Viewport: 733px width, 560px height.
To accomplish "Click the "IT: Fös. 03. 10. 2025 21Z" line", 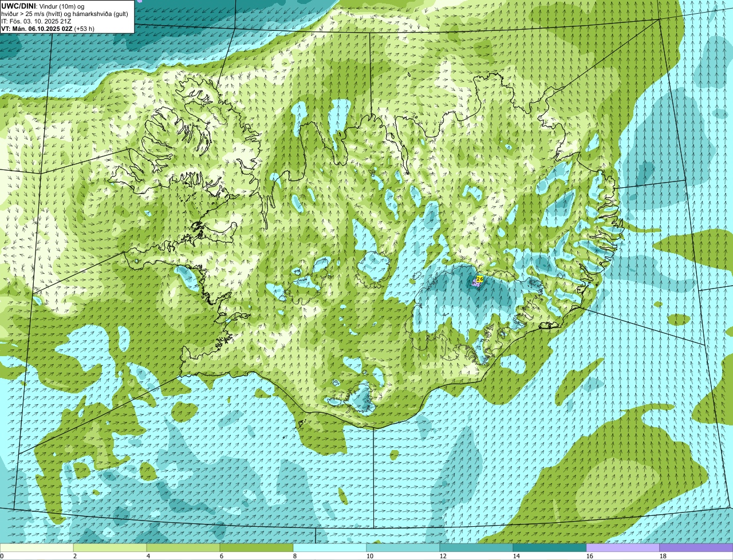I will point(37,21).
